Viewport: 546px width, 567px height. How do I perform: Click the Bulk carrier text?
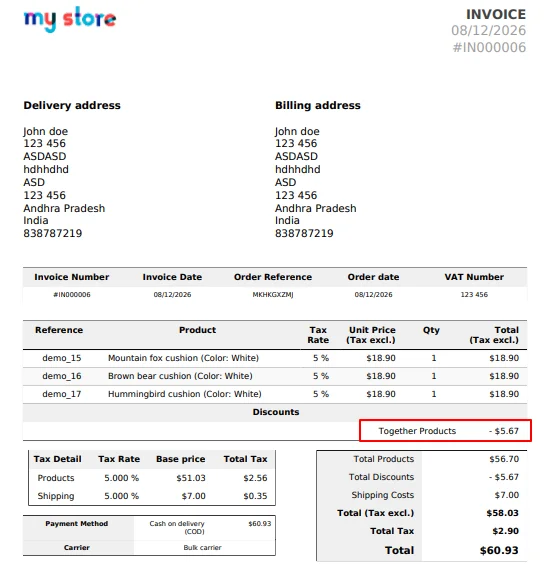202,548
